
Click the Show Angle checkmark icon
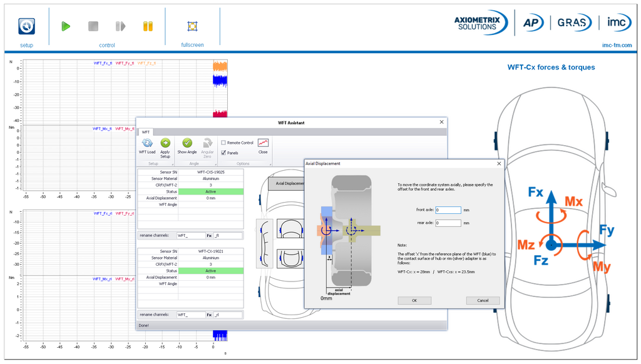pos(187,143)
